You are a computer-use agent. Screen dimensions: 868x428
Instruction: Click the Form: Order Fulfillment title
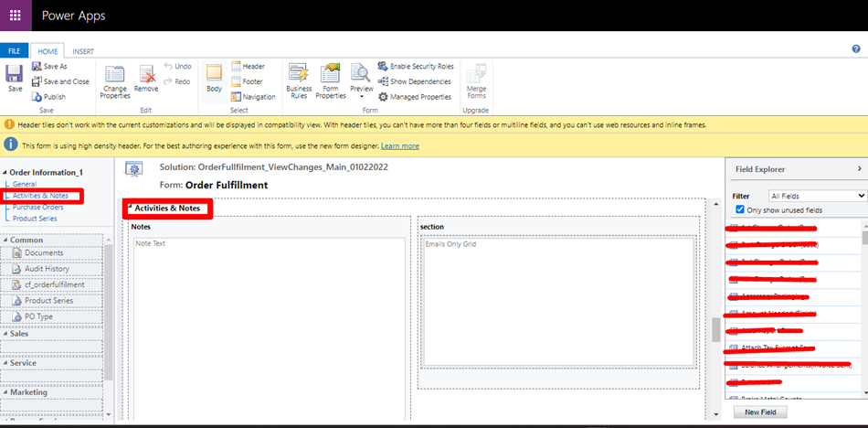214,185
